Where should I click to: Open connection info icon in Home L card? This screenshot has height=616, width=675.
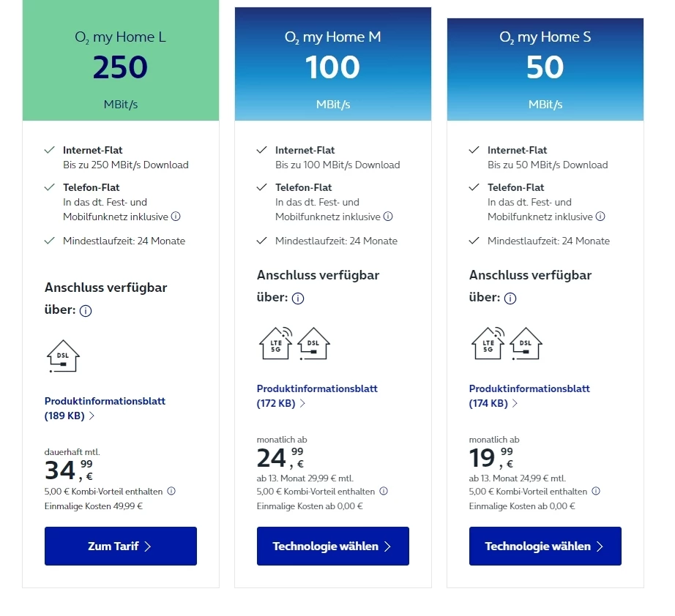(x=86, y=311)
